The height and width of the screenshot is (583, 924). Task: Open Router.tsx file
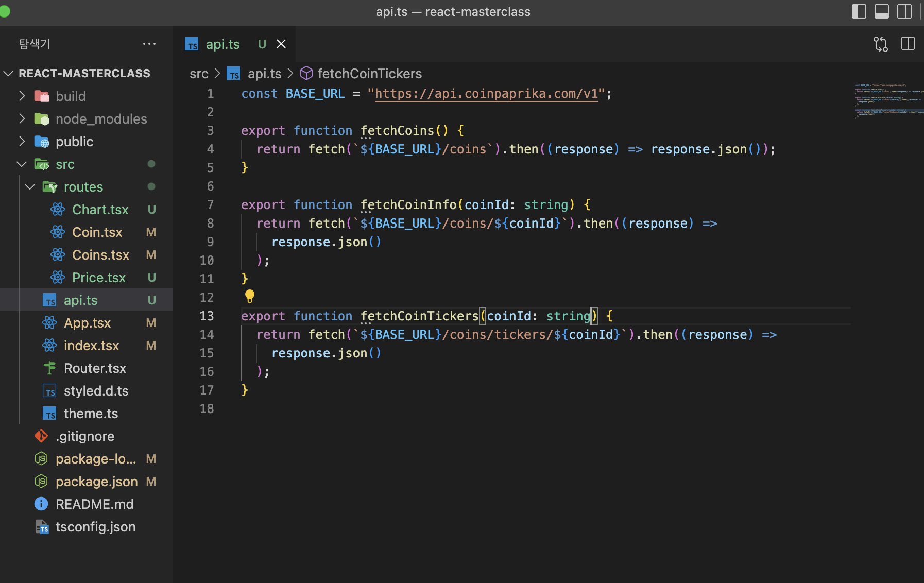95,368
